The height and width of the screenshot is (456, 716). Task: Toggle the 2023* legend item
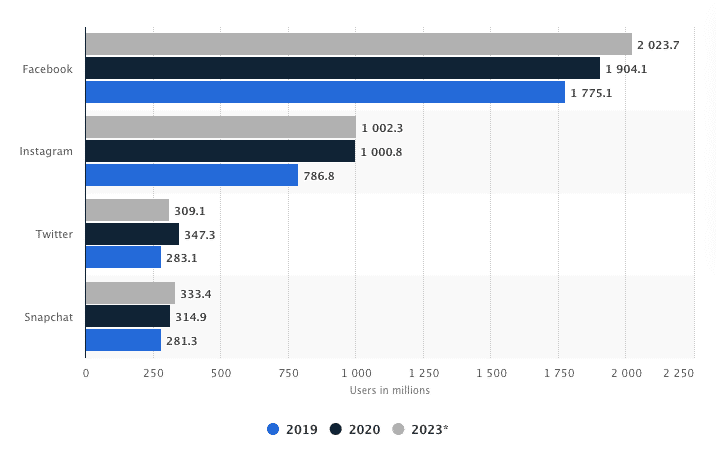click(420, 430)
